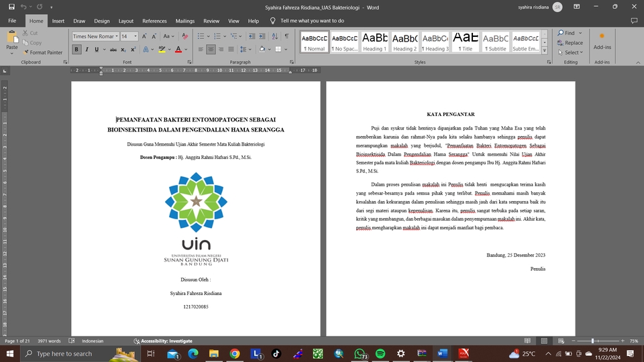Select the Format Painter tool
The height and width of the screenshot is (362, 644).
coord(43,52)
